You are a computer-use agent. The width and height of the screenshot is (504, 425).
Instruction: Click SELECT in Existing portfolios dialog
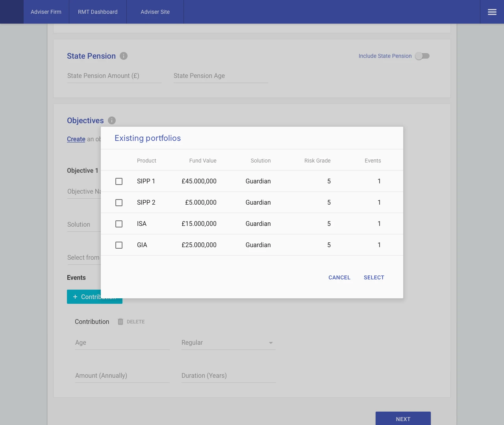click(x=374, y=277)
